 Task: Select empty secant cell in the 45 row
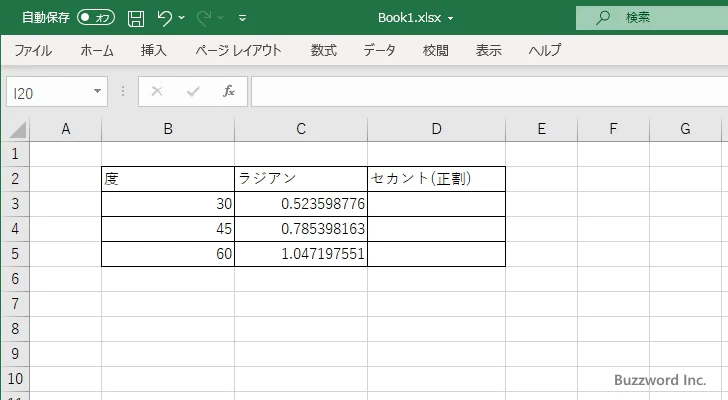(436, 229)
